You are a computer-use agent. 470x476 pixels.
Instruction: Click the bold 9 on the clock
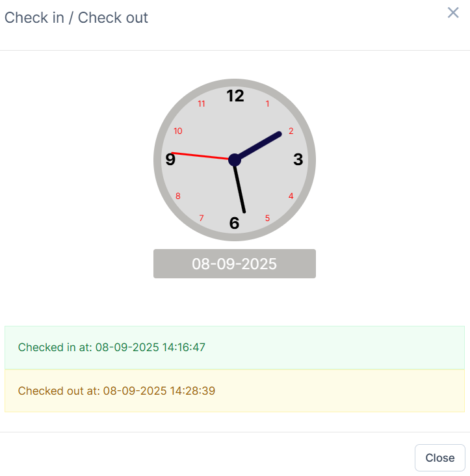click(x=170, y=159)
